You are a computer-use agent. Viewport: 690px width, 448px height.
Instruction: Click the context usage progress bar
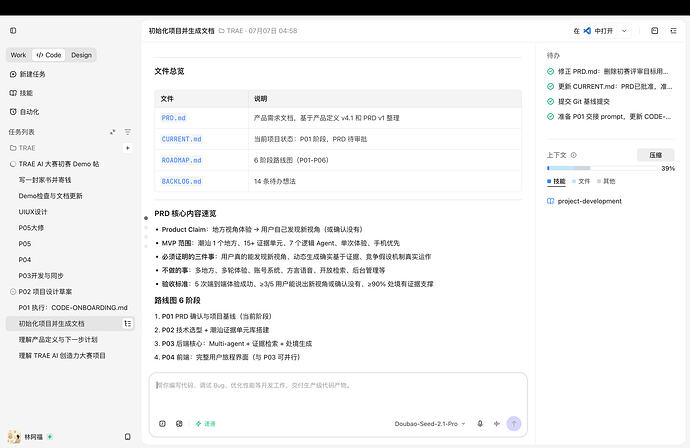602,168
